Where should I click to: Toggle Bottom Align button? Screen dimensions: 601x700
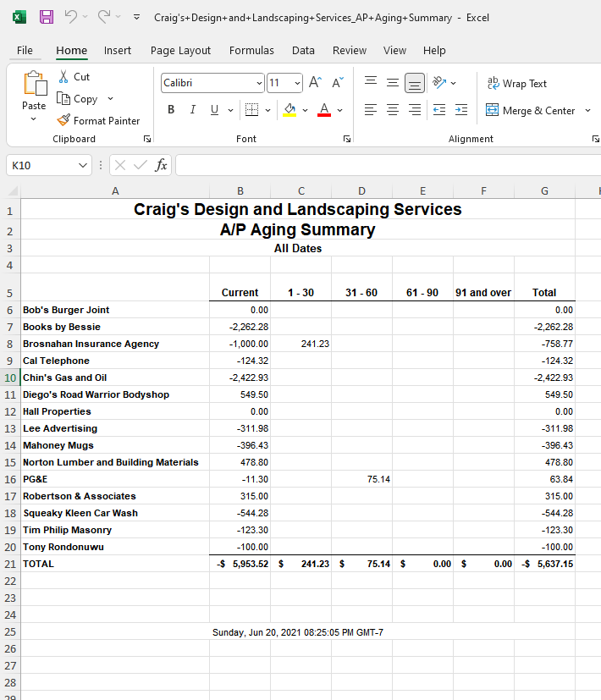pyautogui.click(x=415, y=83)
